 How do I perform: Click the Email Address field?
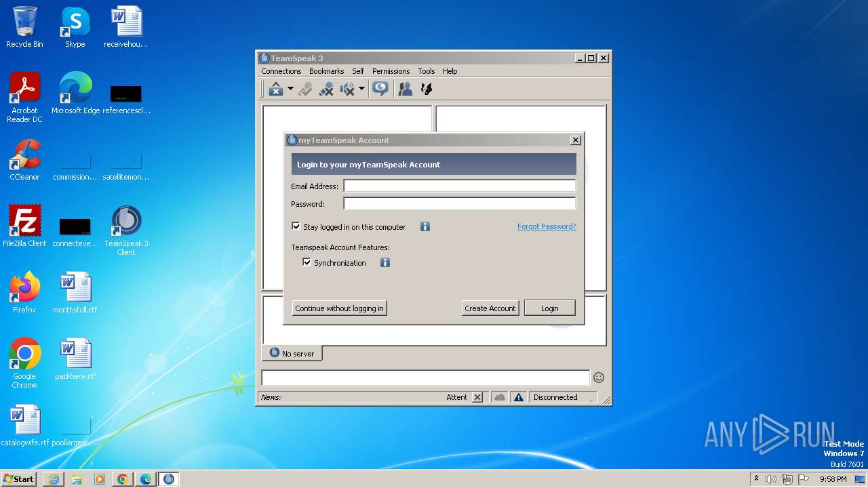pos(459,186)
